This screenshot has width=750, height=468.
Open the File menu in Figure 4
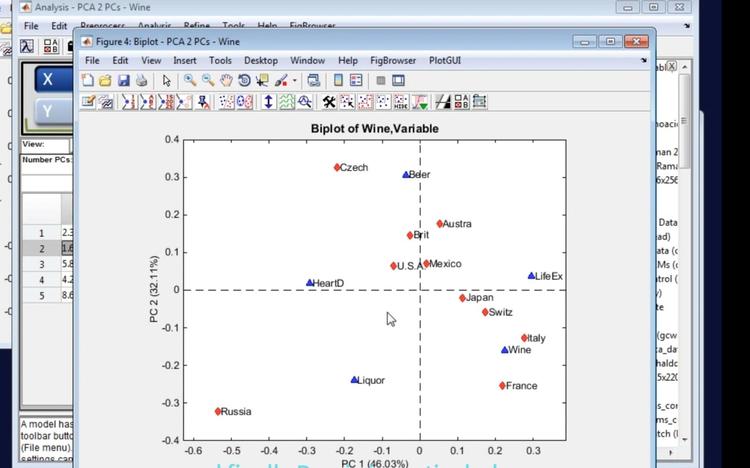[92, 60]
